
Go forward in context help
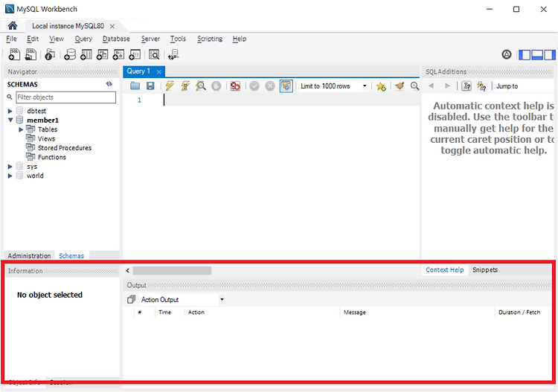[447, 86]
